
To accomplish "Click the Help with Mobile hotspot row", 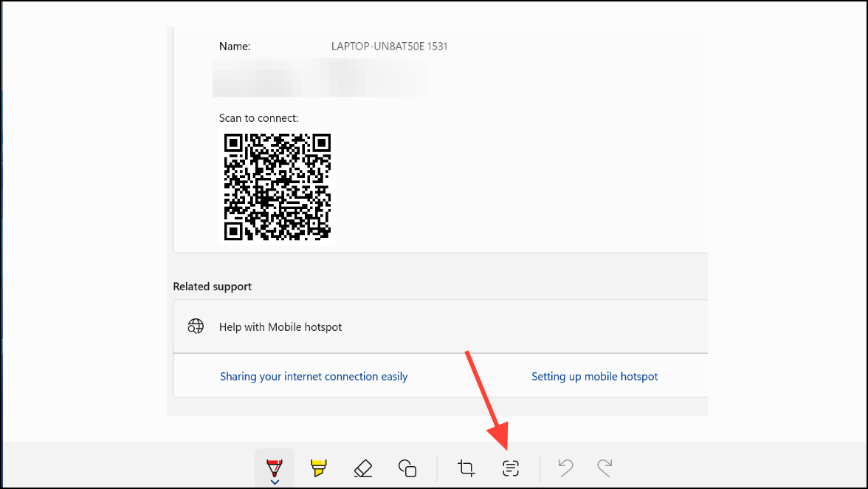I will [441, 326].
